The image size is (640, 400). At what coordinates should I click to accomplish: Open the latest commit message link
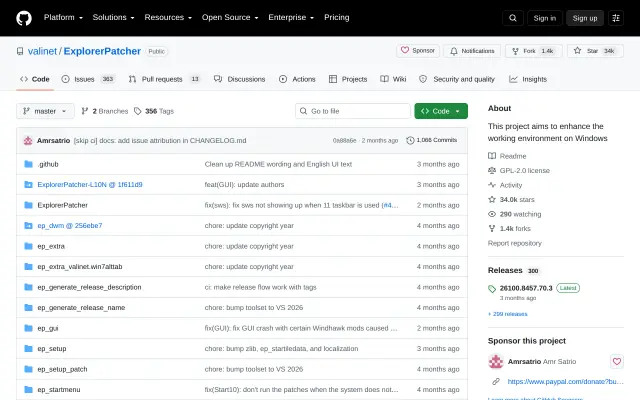tap(160, 140)
